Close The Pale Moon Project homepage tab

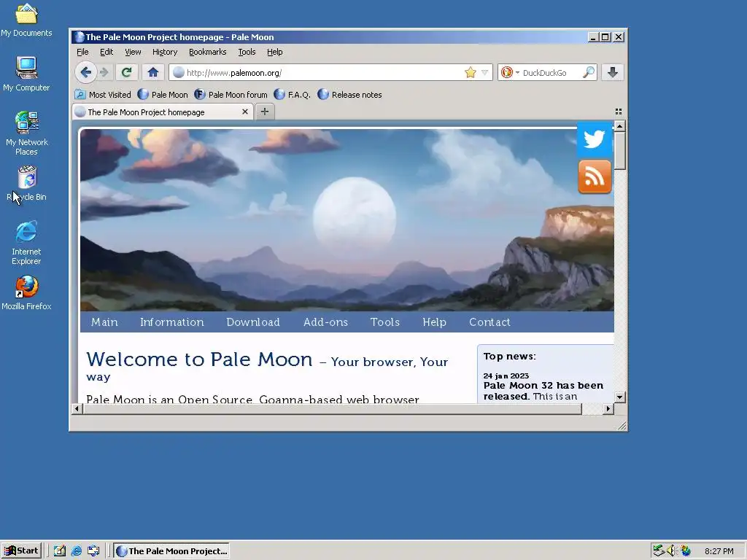pyautogui.click(x=245, y=112)
